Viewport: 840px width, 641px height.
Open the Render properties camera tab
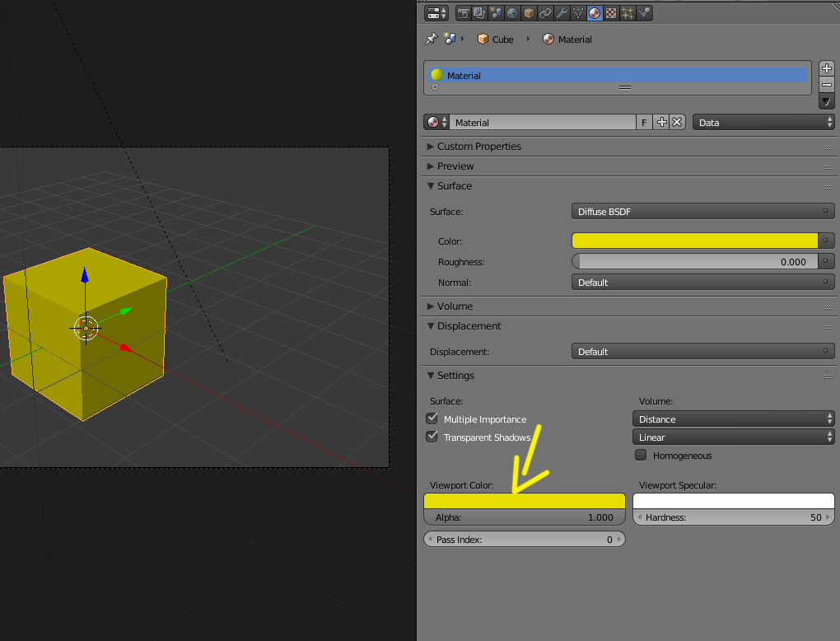[x=464, y=13]
